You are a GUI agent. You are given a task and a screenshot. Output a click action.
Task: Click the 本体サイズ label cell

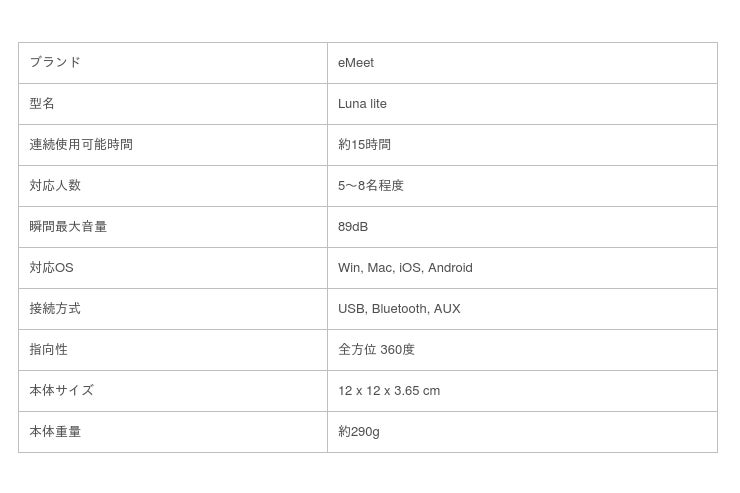(x=61, y=390)
